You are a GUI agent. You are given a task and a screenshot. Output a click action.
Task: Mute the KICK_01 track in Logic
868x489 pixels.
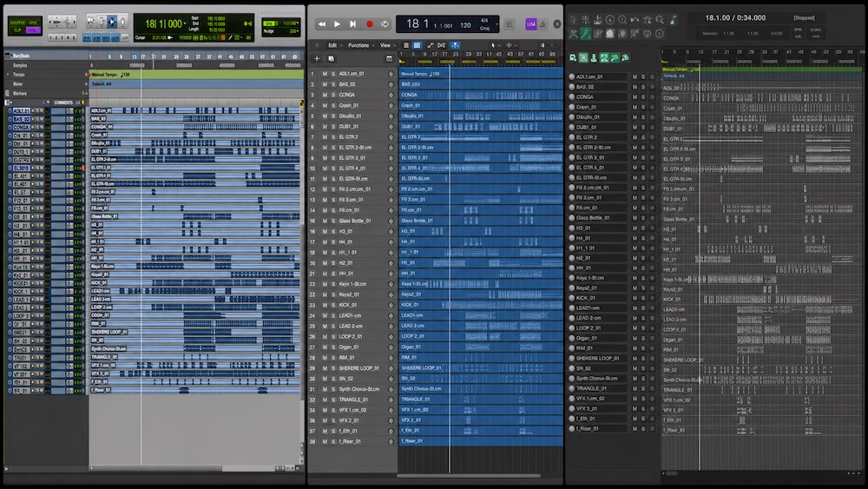click(x=325, y=305)
